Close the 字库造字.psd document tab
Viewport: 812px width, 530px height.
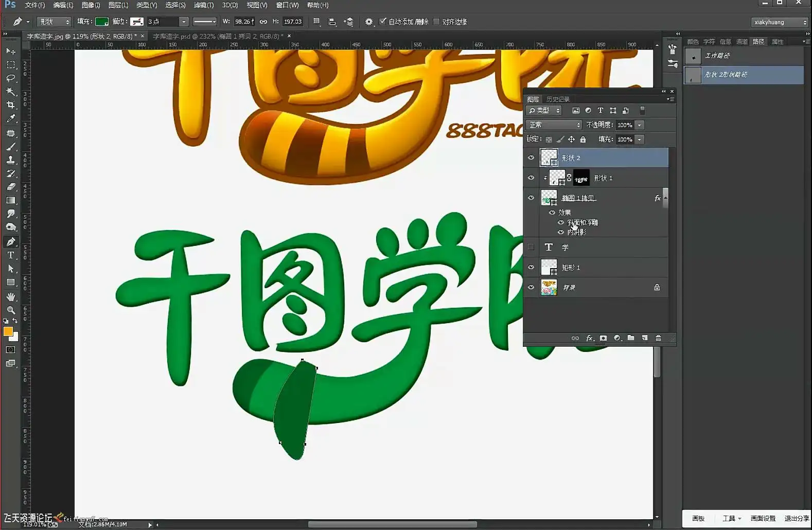pos(289,36)
